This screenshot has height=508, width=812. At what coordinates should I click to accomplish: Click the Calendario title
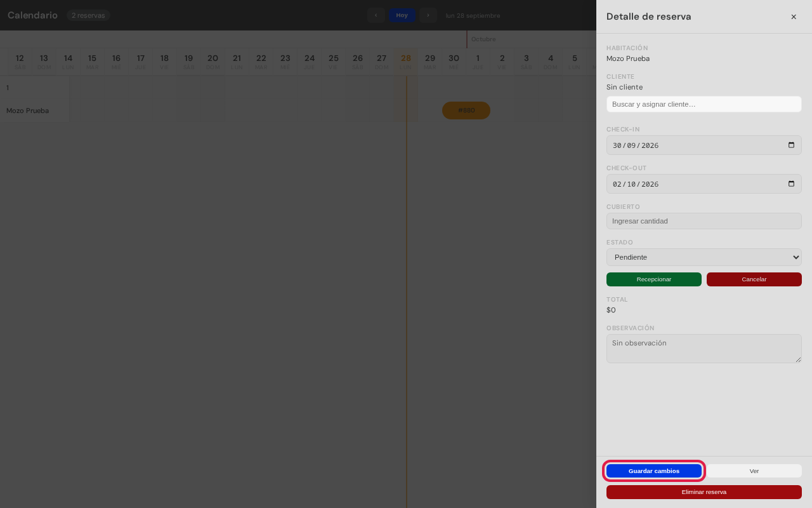pyautogui.click(x=32, y=15)
